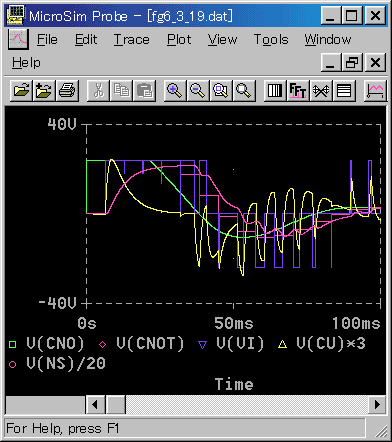
Task: Toggle the Log Y axis toolbar icon
Action: [x=344, y=90]
